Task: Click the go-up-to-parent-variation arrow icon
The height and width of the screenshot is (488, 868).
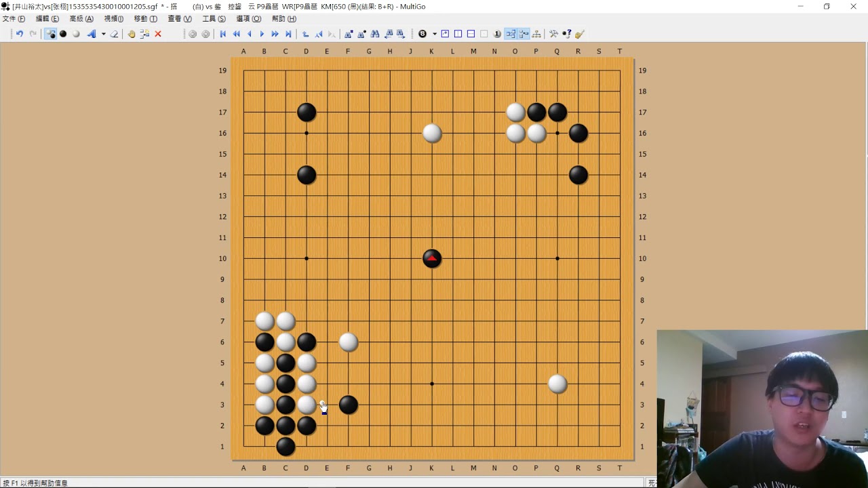Action: click(x=305, y=34)
